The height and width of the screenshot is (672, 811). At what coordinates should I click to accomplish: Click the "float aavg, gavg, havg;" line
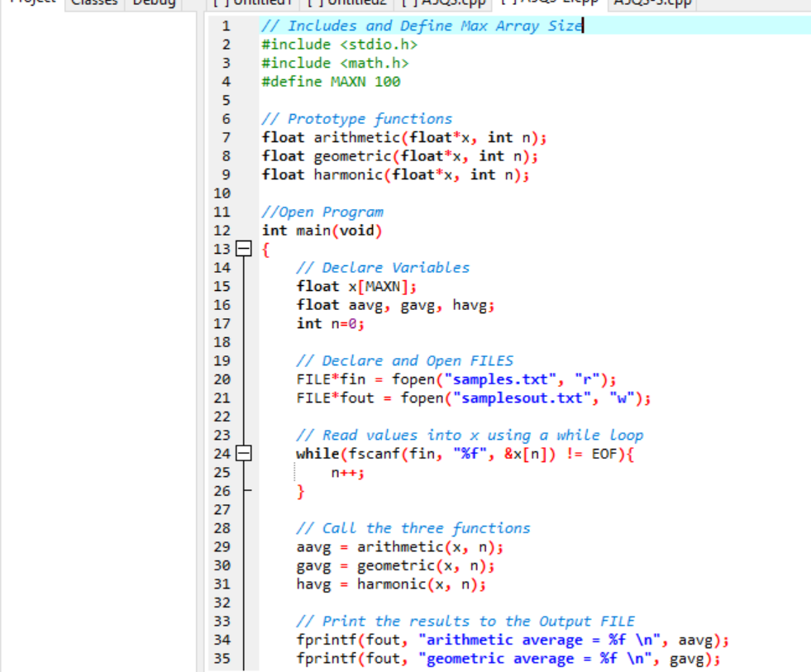point(396,305)
